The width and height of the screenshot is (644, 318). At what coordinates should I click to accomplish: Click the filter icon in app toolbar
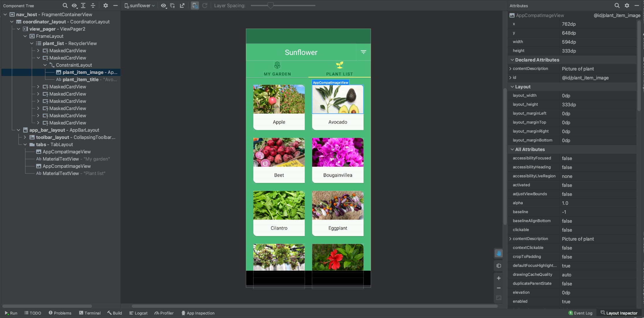click(x=363, y=52)
